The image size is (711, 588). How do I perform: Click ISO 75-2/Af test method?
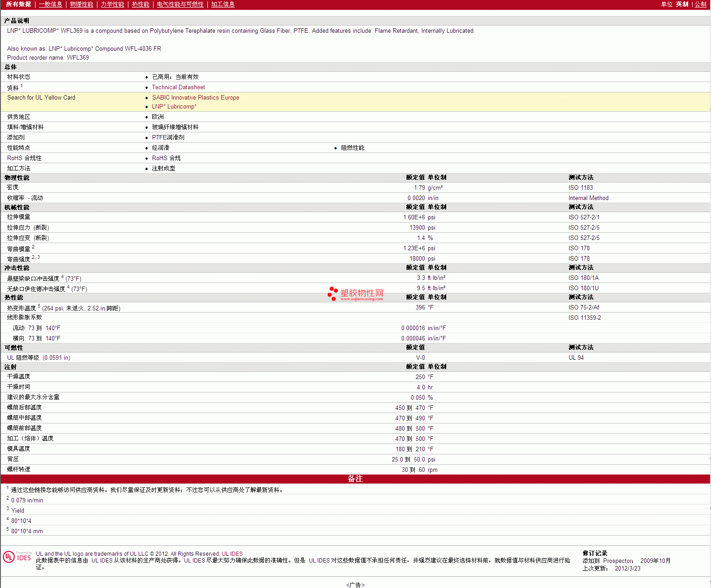(584, 308)
